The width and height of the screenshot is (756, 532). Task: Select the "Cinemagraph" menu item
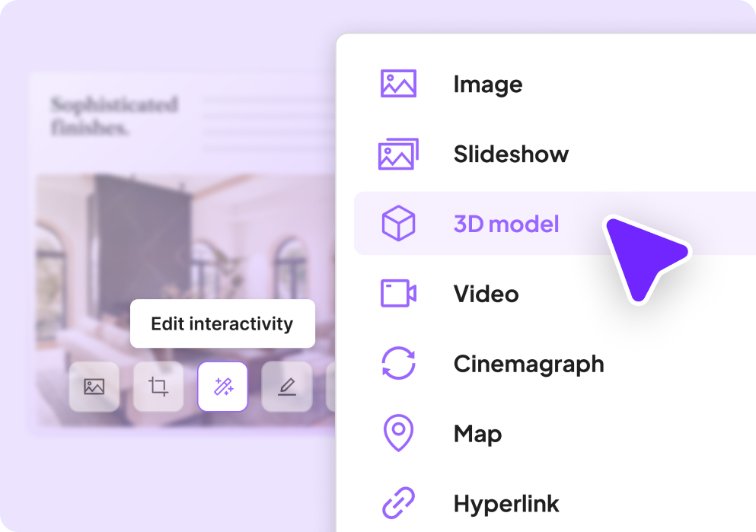point(528,364)
